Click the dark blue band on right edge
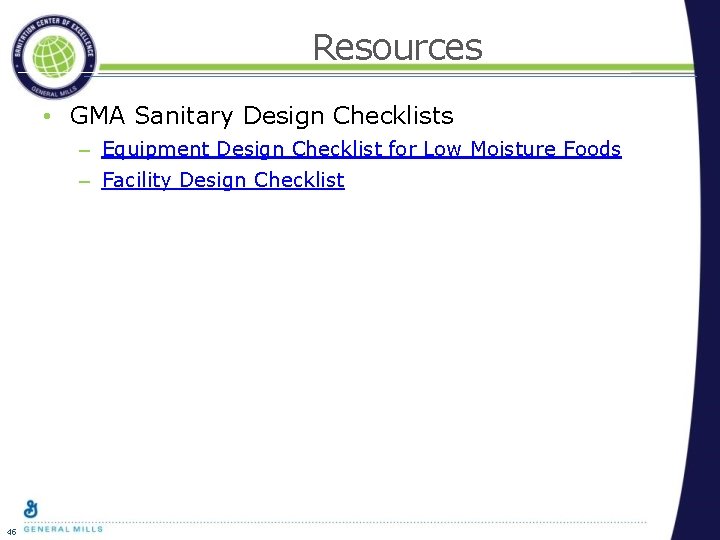 click(703, 300)
